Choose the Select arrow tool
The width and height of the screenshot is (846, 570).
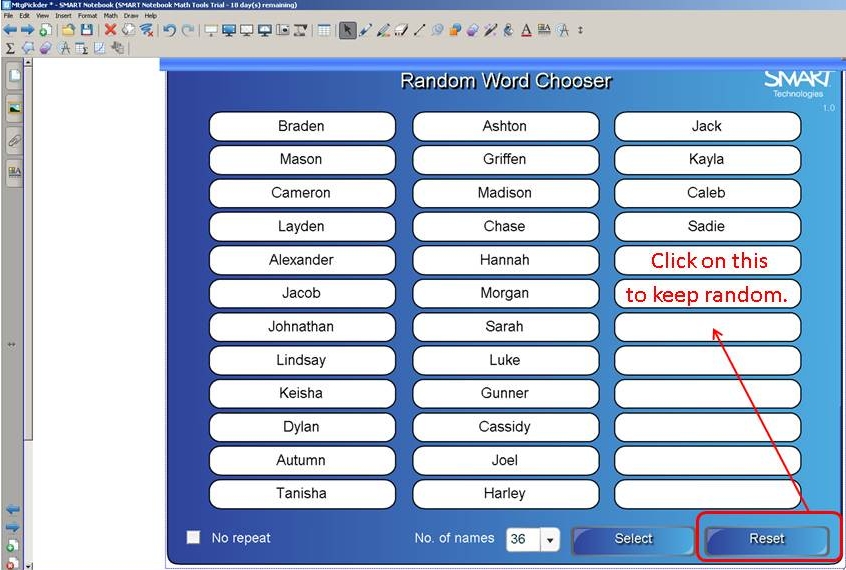pos(347,30)
